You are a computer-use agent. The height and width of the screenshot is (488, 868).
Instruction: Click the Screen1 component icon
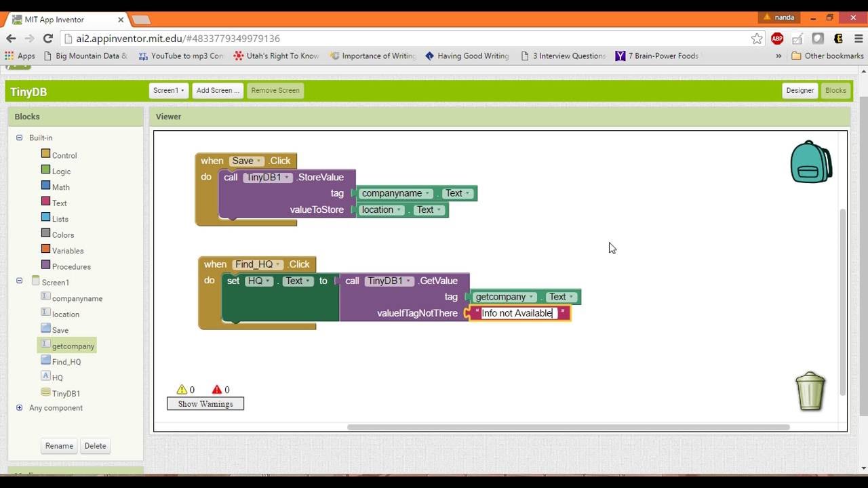(x=35, y=281)
